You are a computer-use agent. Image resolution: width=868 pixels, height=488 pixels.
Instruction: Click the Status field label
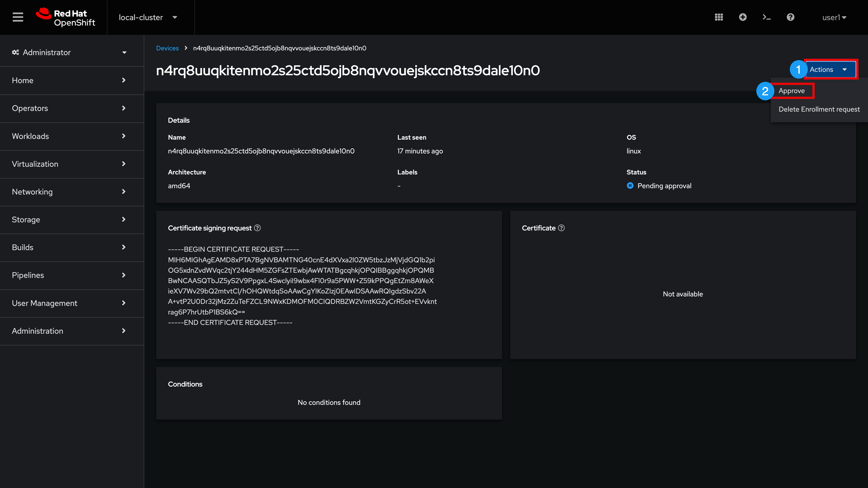click(x=636, y=172)
